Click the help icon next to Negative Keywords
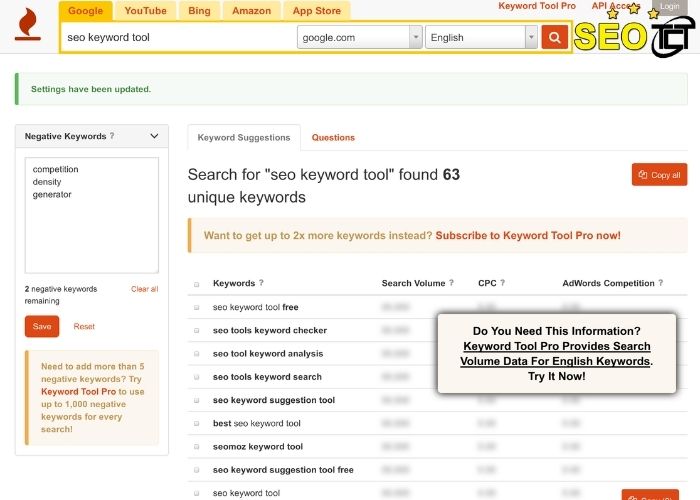The width and height of the screenshot is (700, 500). pyautogui.click(x=112, y=136)
